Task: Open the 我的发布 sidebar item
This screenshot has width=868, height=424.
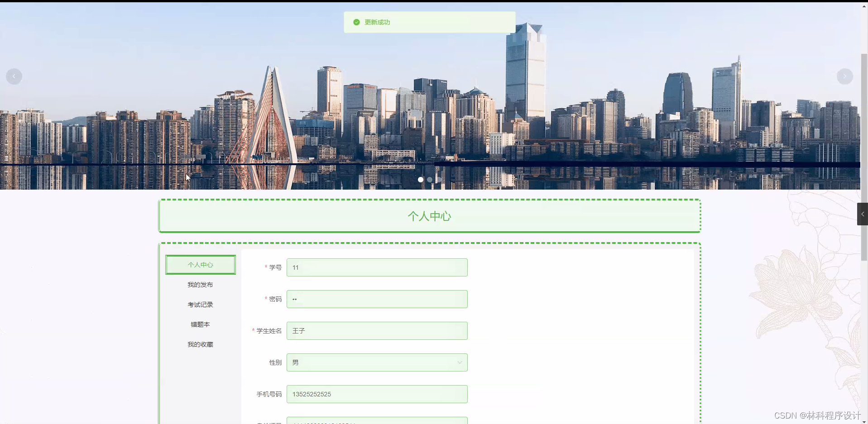Action: (201, 285)
